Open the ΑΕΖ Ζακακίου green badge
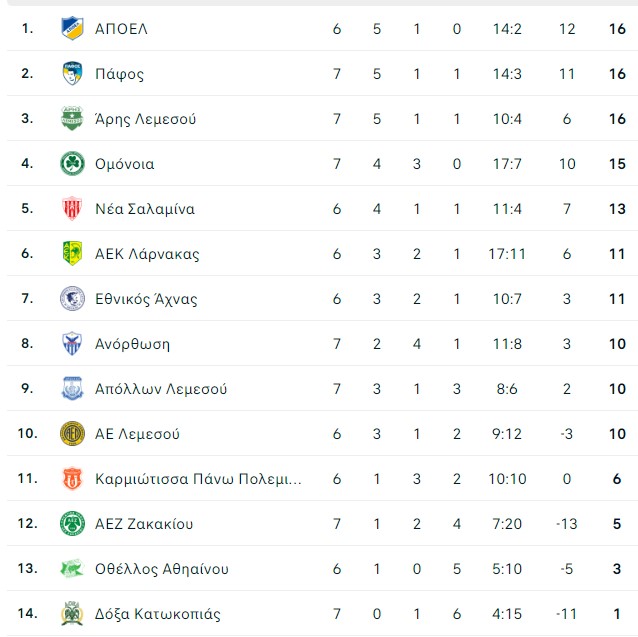638x637 pixels. (x=72, y=524)
